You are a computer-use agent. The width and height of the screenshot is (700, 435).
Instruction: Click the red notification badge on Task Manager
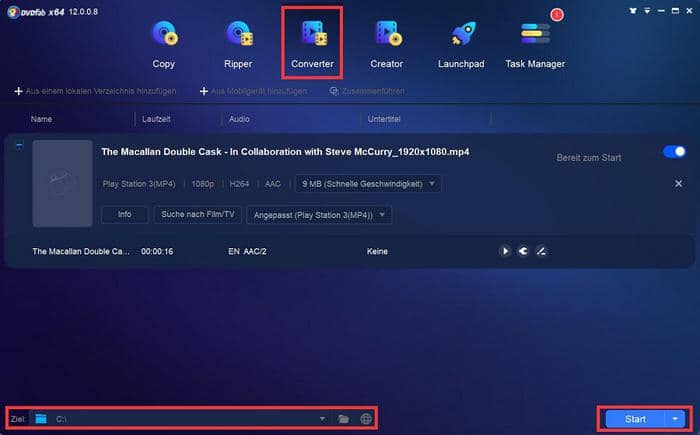click(557, 15)
